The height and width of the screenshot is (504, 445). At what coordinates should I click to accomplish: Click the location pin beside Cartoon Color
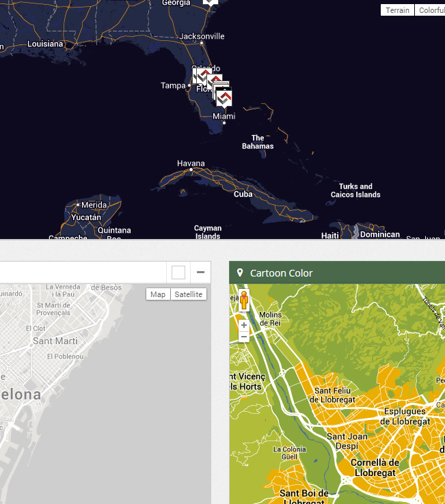click(240, 273)
